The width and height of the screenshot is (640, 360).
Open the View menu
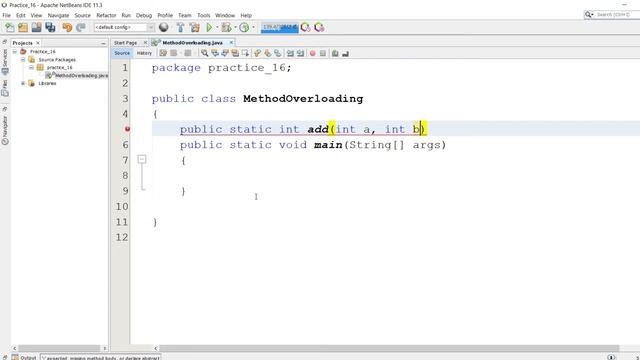(36, 15)
